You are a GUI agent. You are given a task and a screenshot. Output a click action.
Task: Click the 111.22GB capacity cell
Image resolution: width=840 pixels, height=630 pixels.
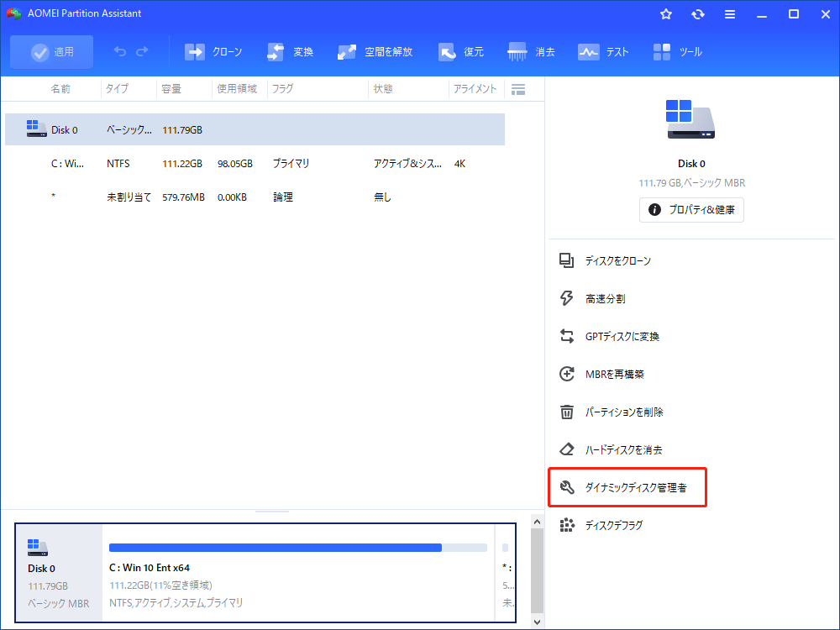(182, 164)
